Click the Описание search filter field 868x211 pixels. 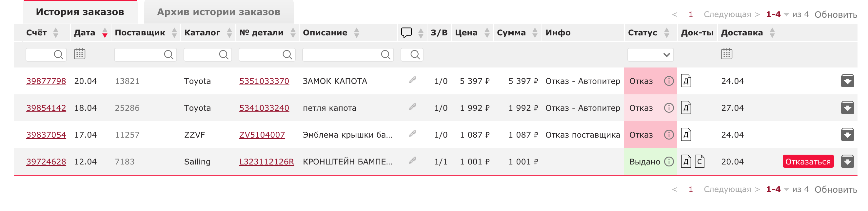[348, 55]
